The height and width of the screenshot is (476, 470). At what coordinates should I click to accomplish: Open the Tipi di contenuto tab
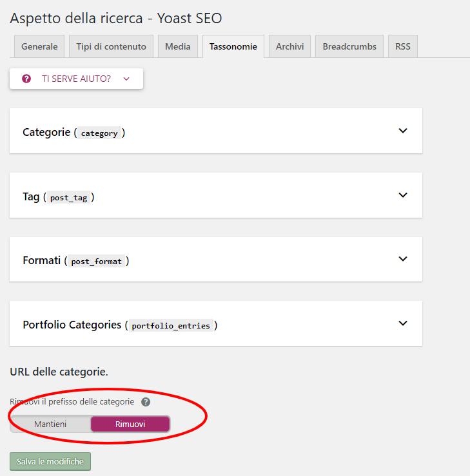point(111,46)
